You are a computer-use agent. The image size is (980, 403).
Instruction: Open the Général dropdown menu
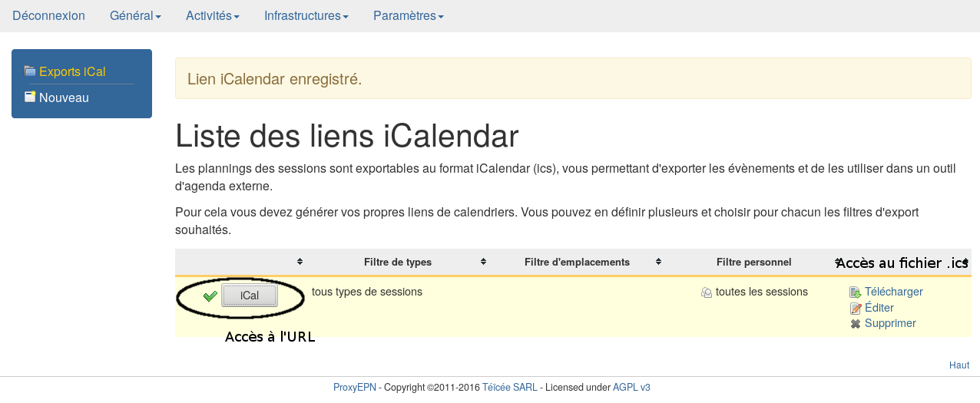point(135,16)
